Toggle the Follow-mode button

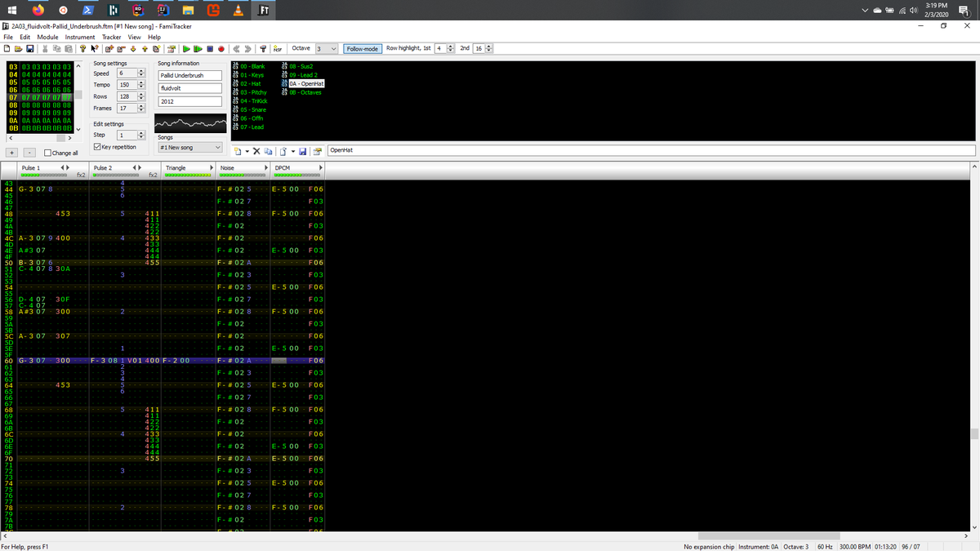363,49
